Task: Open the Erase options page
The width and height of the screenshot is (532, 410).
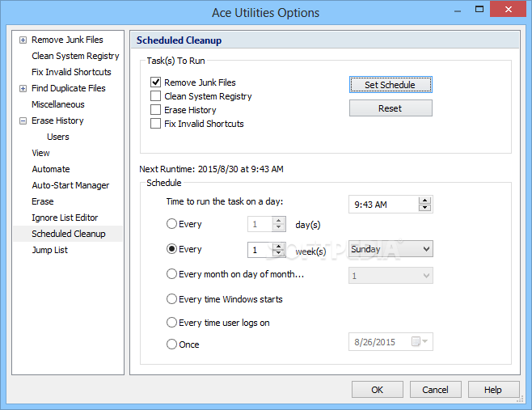Action: [43, 201]
